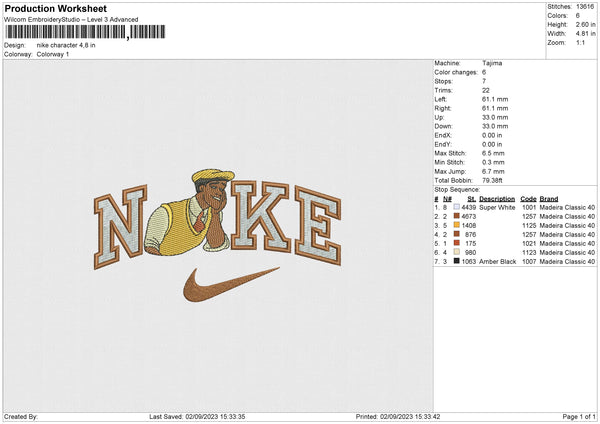Viewport: 600px width, 424px height.
Task: Click the black swatch for Amber Black
Action: (457, 261)
